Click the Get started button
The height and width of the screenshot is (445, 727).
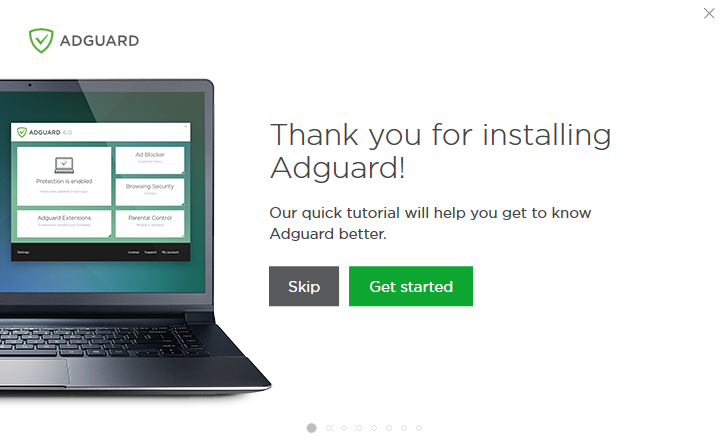(x=411, y=286)
